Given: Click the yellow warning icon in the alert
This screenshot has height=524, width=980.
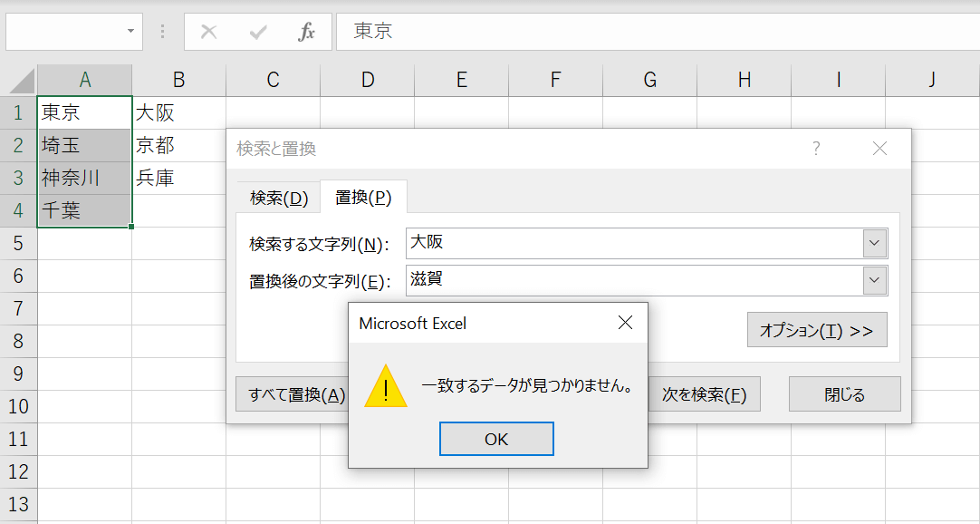Looking at the screenshot, I should (x=386, y=387).
